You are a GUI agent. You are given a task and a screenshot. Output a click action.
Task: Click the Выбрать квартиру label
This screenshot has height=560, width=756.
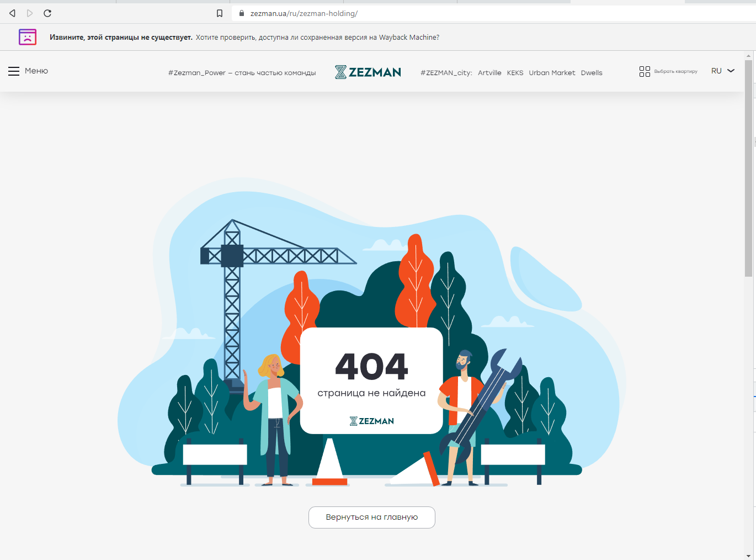676,71
